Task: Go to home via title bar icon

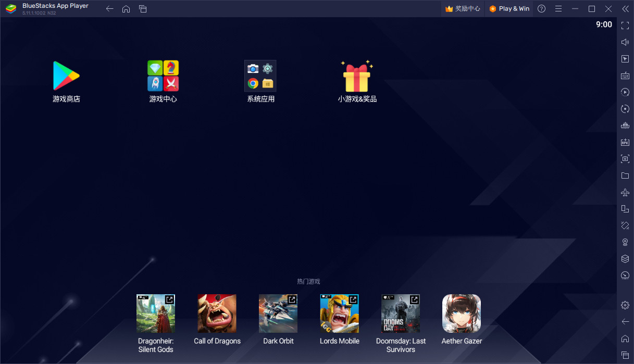Action: coord(126,9)
